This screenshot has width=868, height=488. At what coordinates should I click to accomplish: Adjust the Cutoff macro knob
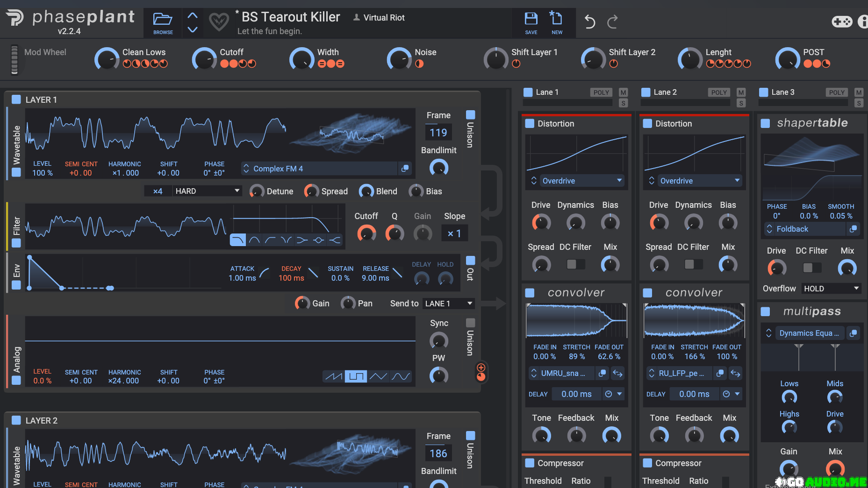click(204, 59)
